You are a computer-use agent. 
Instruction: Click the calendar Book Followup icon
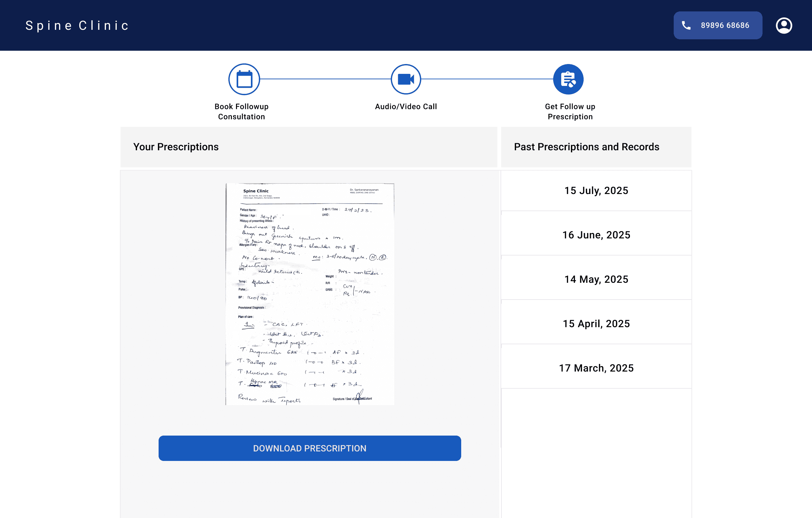tap(244, 80)
